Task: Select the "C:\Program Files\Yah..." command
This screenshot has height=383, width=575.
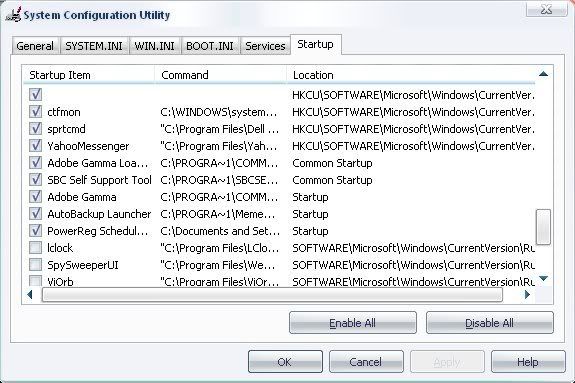Action: [219, 146]
